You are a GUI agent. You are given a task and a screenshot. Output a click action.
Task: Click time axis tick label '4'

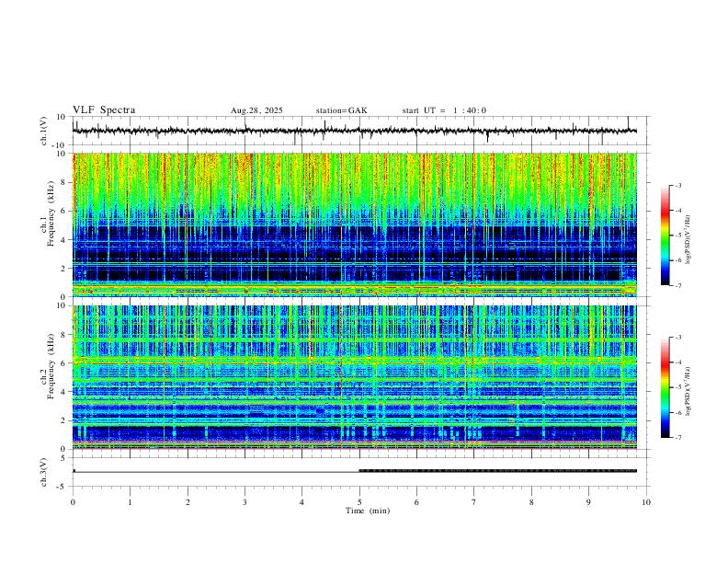coord(302,502)
